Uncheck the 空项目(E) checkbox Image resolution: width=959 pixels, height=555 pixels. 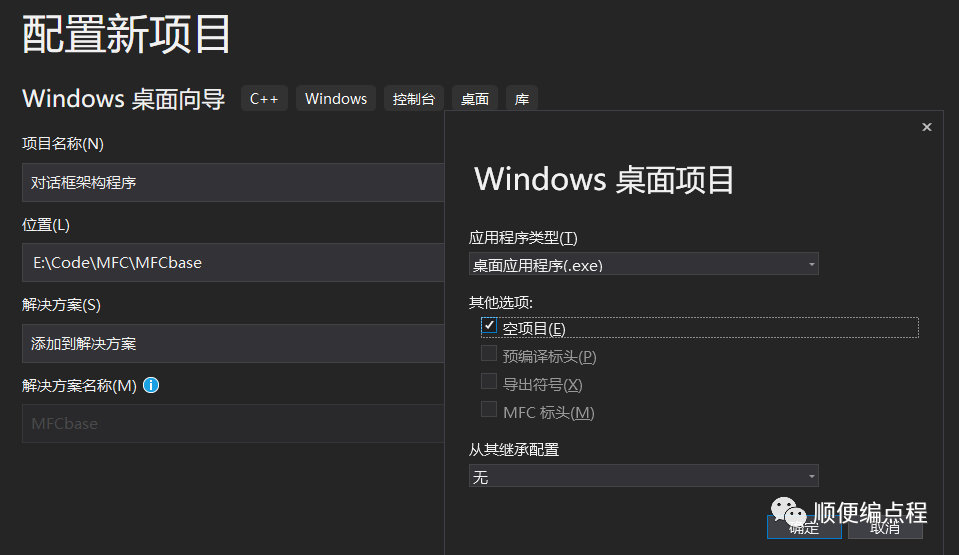[x=489, y=326]
